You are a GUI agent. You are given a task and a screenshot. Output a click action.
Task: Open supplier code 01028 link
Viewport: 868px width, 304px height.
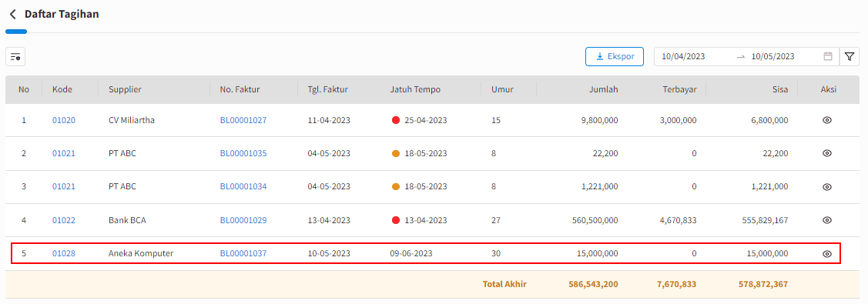click(x=64, y=254)
